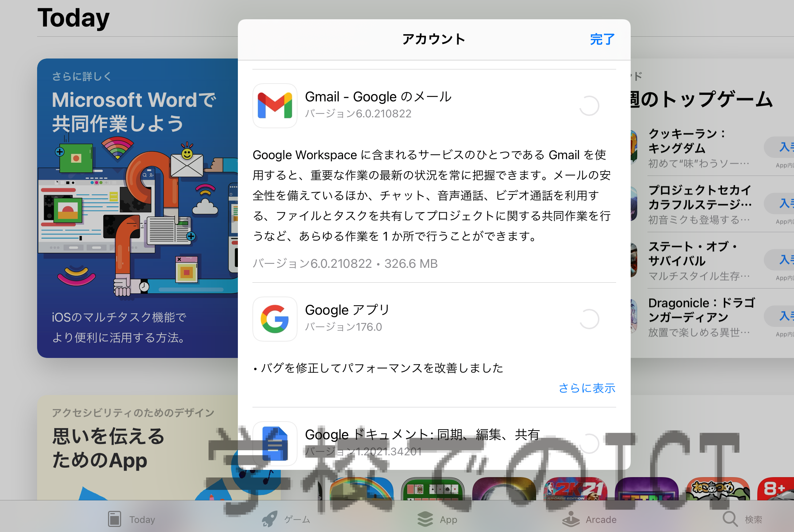This screenshot has width=794, height=532.
Task: Open the red 8+ game icon
Action: (x=775, y=489)
